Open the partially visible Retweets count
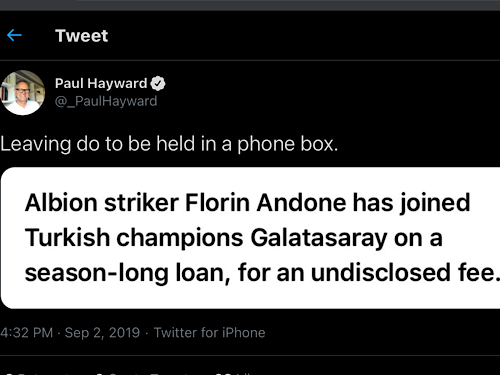Screen dimensions: 500x375 click(x=43, y=373)
